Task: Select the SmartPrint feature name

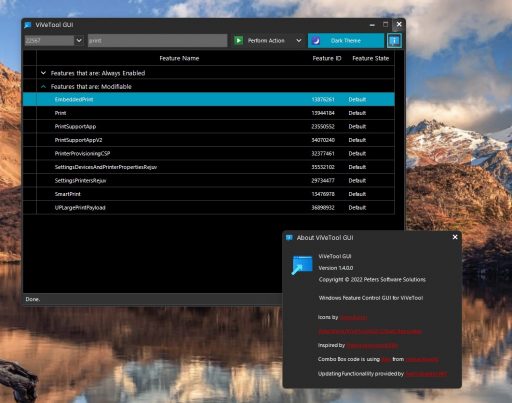Action: 68,194
